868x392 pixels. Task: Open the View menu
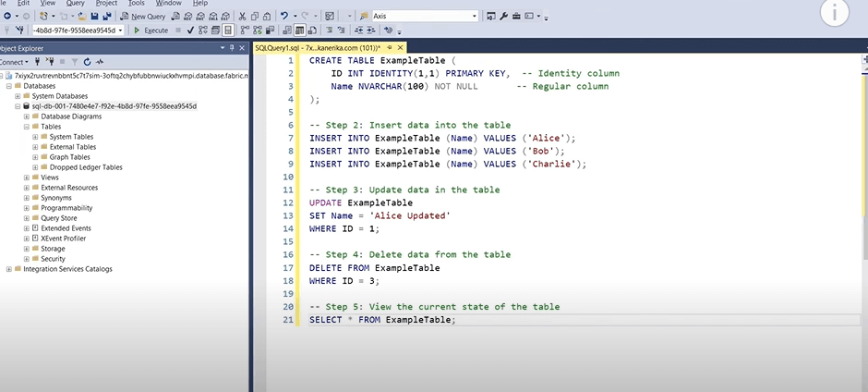(x=48, y=3)
